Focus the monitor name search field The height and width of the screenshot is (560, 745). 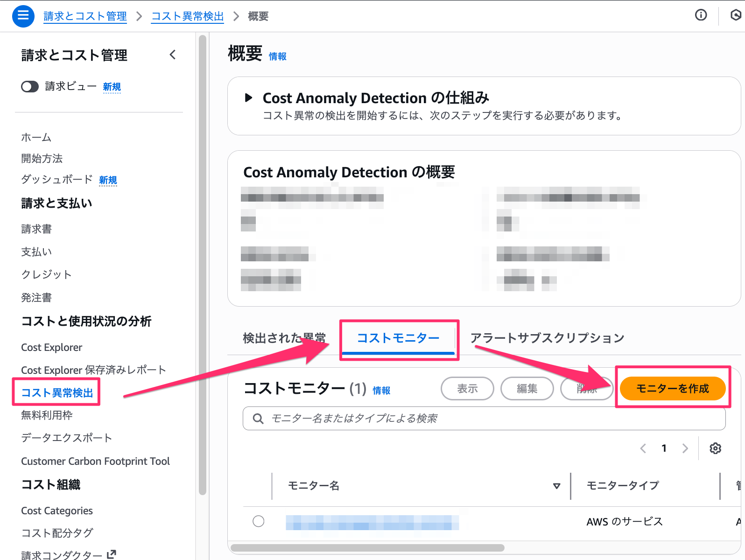[484, 419]
